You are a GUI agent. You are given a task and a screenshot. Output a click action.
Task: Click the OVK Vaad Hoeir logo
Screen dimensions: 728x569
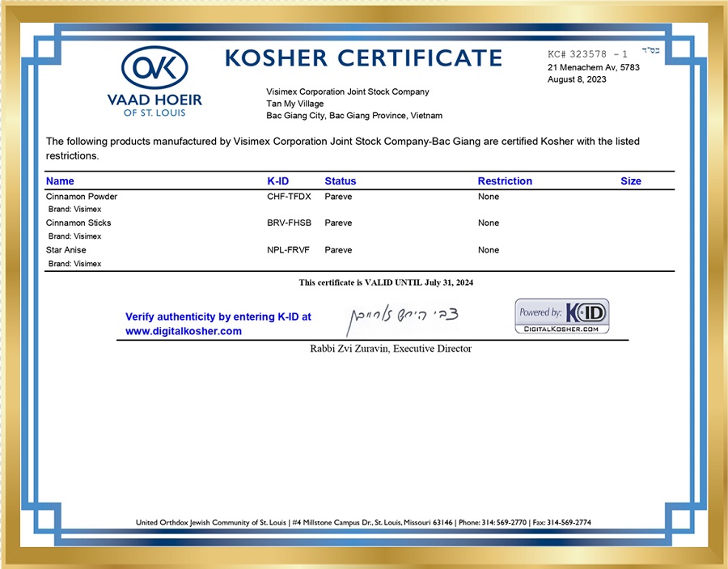click(x=154, y=81)
